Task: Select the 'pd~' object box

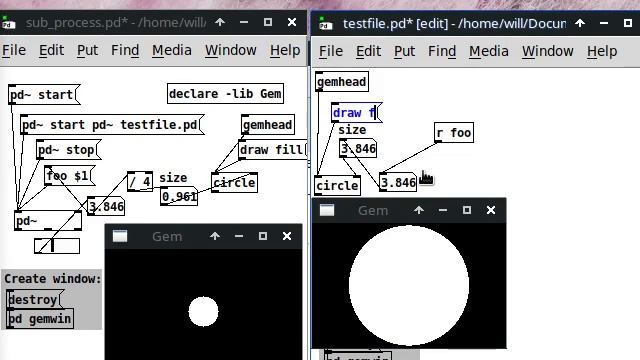Action: tap(48, 221)
